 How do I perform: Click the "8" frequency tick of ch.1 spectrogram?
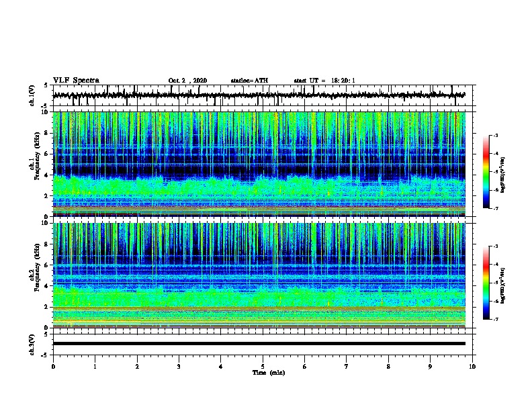click(x=46, y=133)
